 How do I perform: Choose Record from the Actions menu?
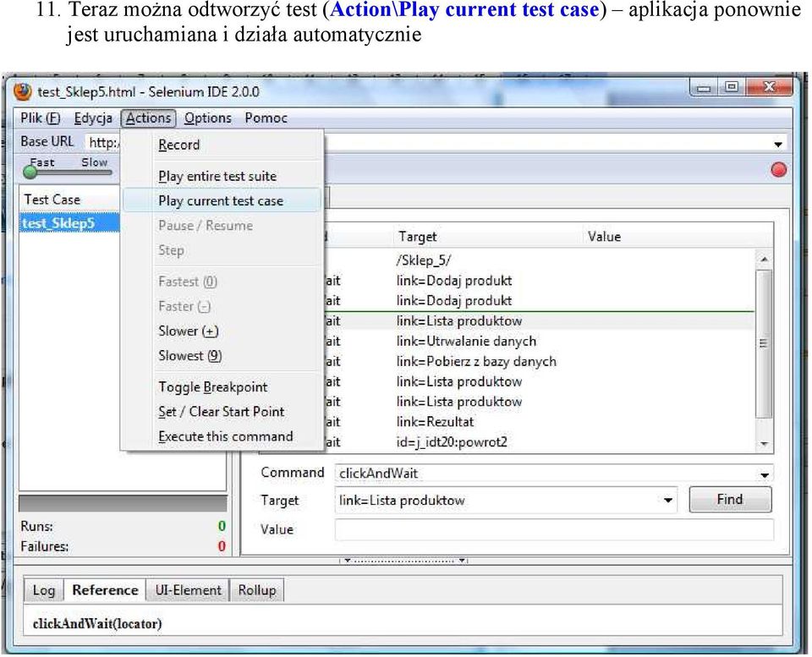(222, 145)
